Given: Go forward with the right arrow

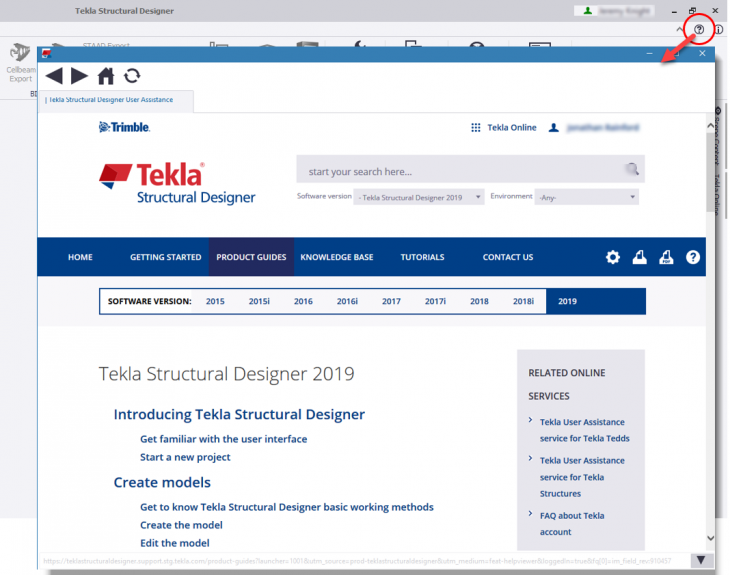Looking at the screenshot, I should click(x=79, y=76).
